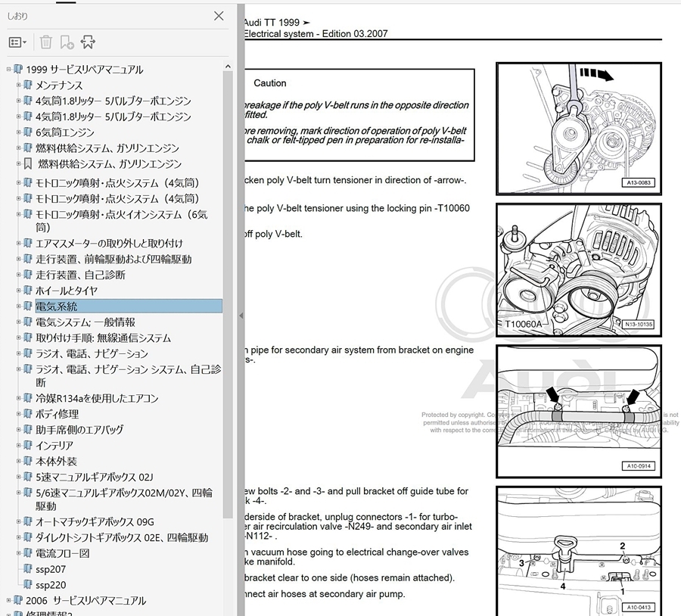681x616 pixels.
Task: Expand the 2006 サービスリペアマニュアル node
Action: pos(8,600)
